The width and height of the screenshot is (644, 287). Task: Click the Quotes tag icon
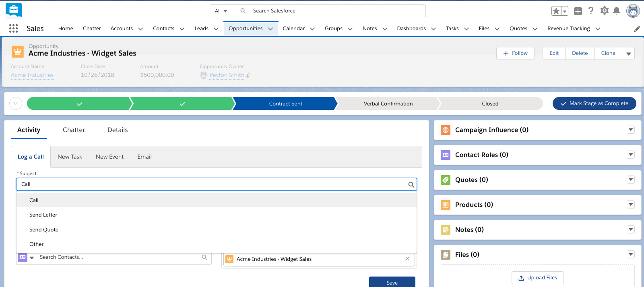point(446,180)
